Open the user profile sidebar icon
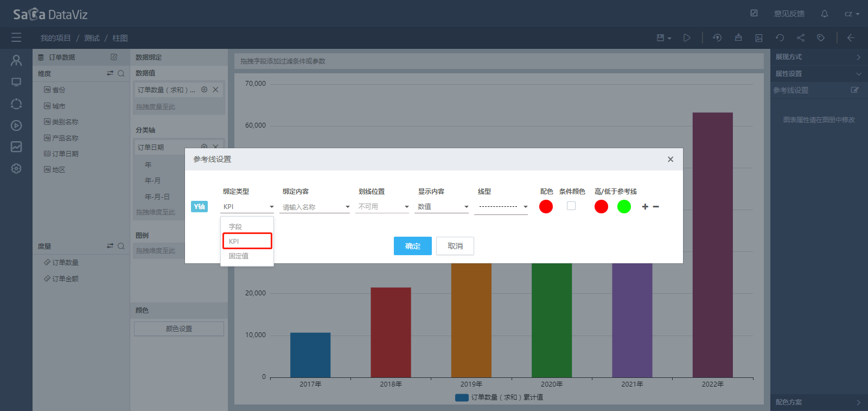Viewport: 868px width, 411px height. point(16,60)
